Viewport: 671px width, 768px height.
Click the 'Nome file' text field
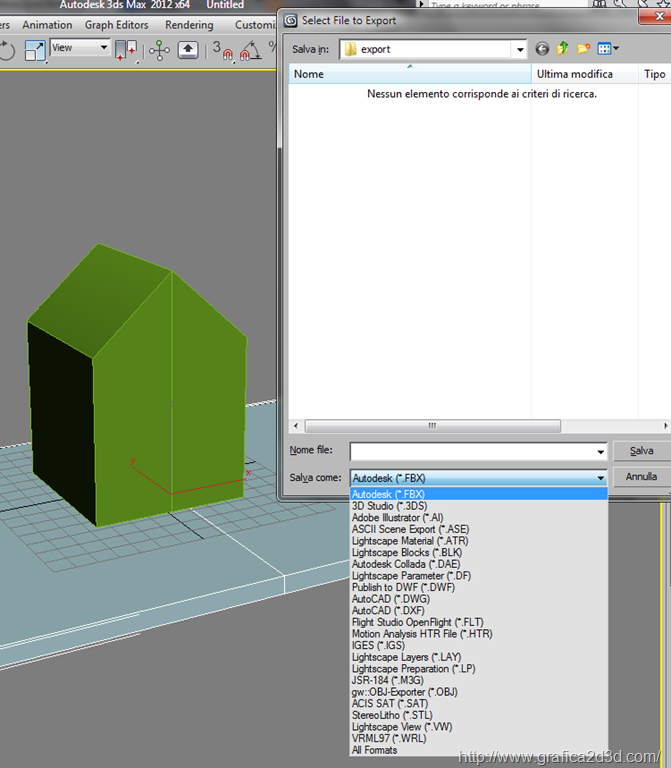pos(472,452)
